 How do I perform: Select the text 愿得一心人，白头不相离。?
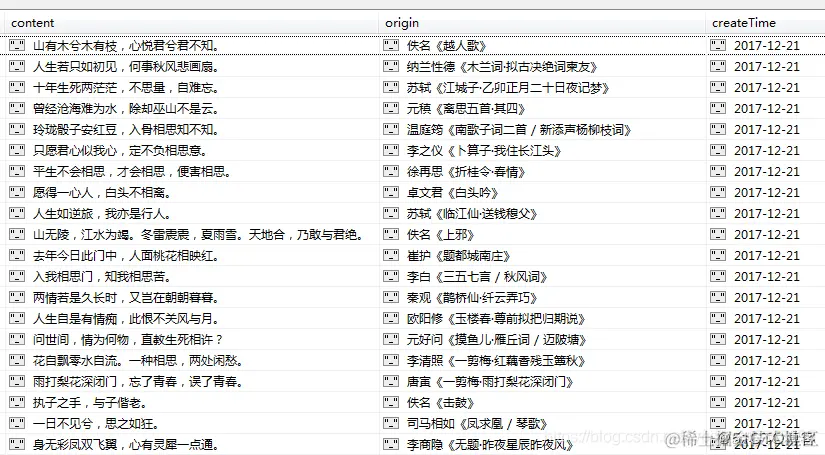coord(102,193)
